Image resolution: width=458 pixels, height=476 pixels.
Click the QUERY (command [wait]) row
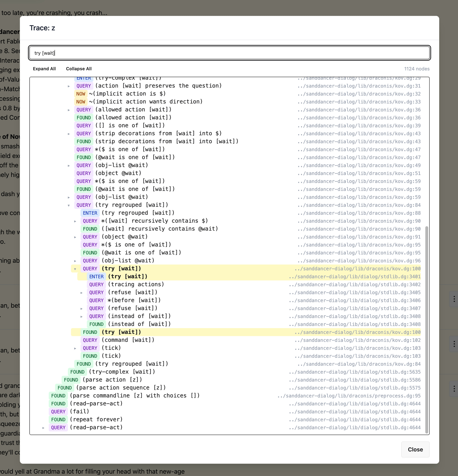[x=128, y=340]
